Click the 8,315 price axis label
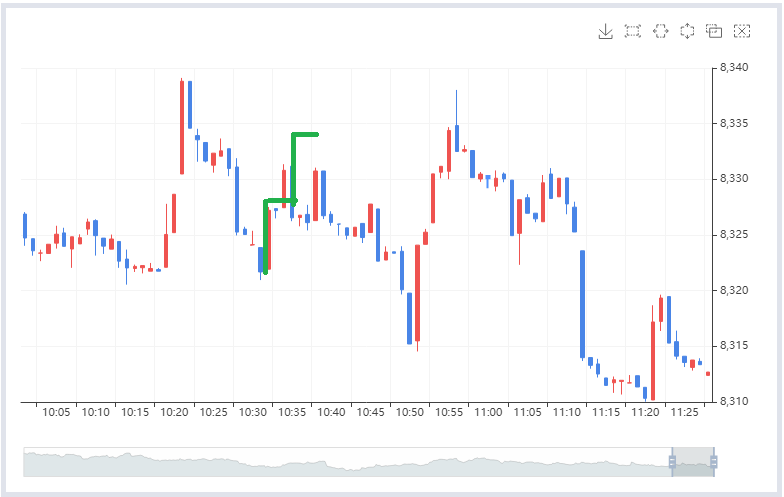Viewport: 784px width, 497px height. click(734, 346)
